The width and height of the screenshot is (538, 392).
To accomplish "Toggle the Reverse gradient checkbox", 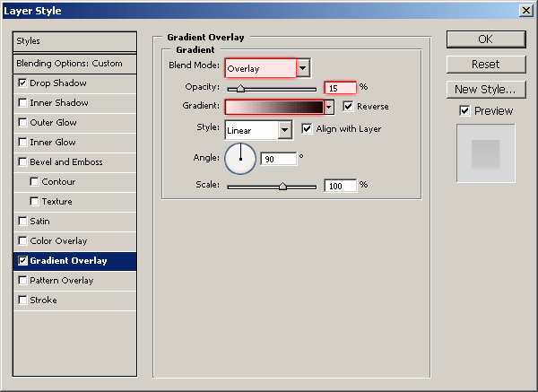I will (349, 106).
